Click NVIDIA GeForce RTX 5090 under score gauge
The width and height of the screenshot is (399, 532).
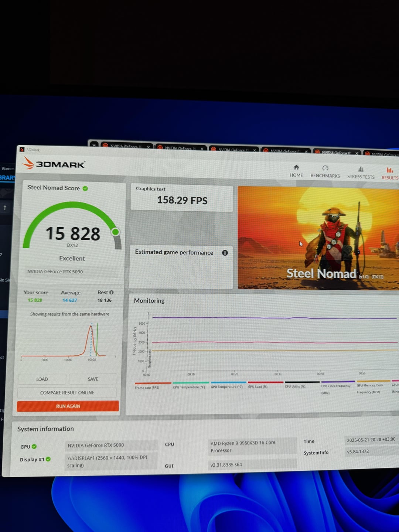[55, 272]
